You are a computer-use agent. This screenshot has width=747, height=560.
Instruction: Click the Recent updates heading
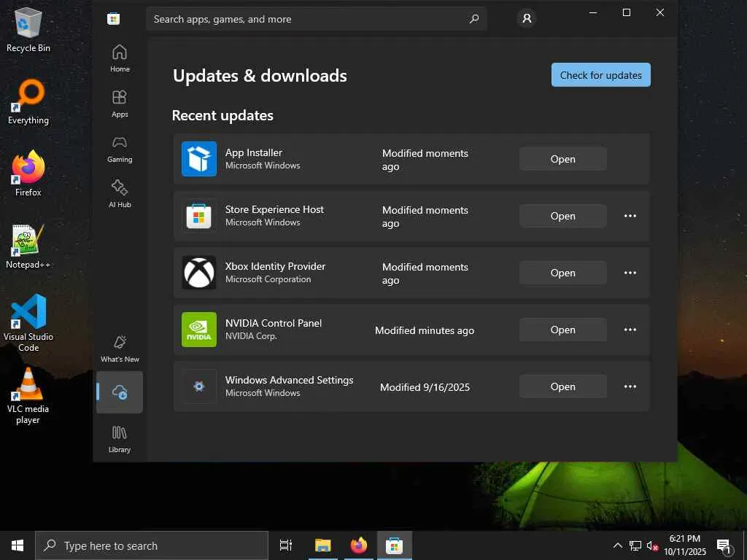click(222, 115)
